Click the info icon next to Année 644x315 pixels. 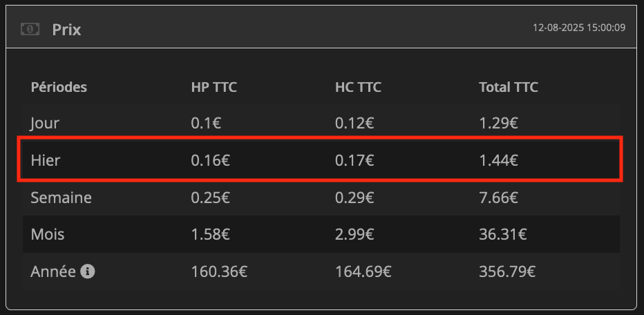click(87, 271)
